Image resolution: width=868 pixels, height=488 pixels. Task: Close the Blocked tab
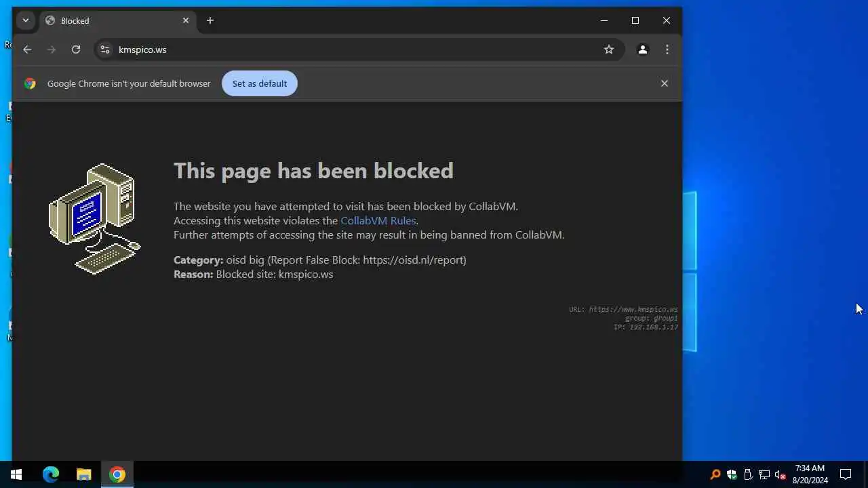click(x=186, y=21)
